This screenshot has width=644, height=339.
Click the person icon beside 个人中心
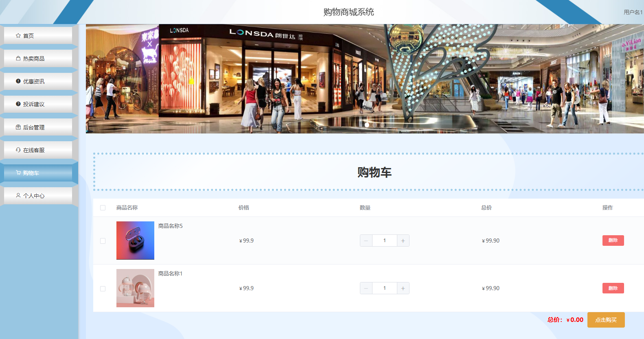point(18,195)
